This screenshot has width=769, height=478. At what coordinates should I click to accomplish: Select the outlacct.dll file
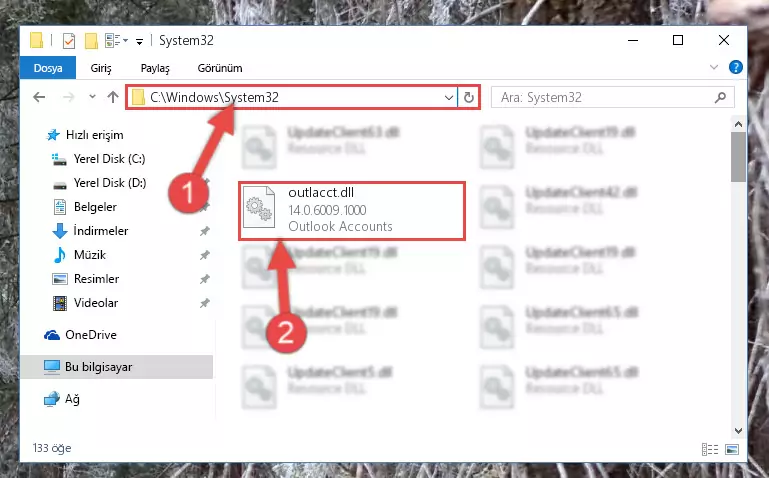352,211
